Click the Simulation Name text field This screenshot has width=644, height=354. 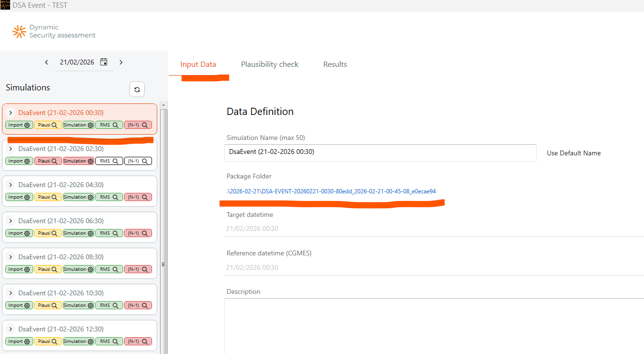(x=380, y=152)
